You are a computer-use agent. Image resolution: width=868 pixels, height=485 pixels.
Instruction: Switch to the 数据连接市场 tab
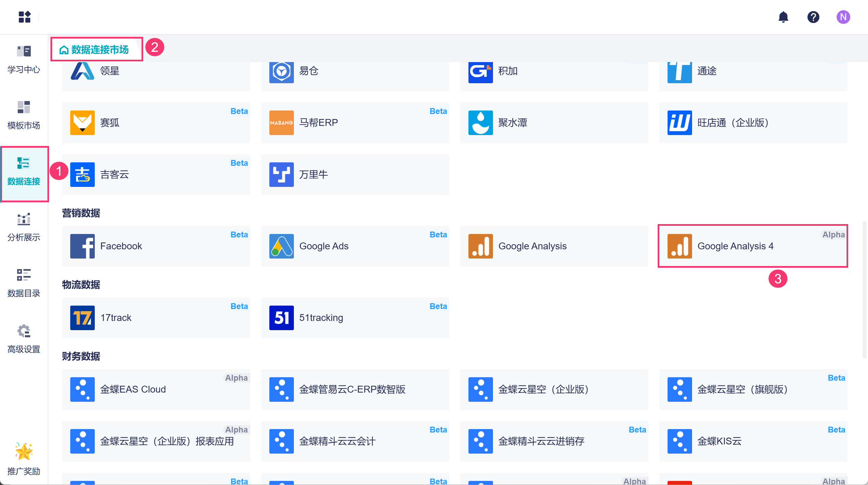click(x=94, y=50)
